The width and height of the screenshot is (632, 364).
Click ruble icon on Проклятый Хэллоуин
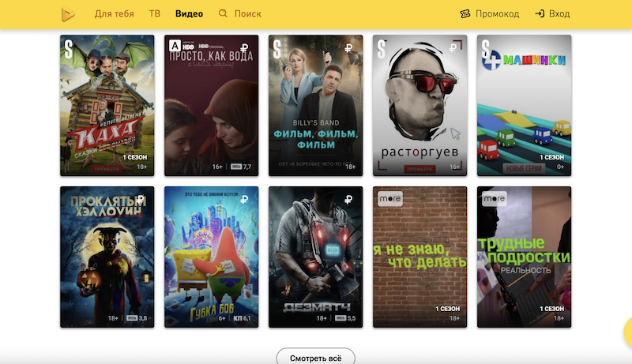pos(140,199)
